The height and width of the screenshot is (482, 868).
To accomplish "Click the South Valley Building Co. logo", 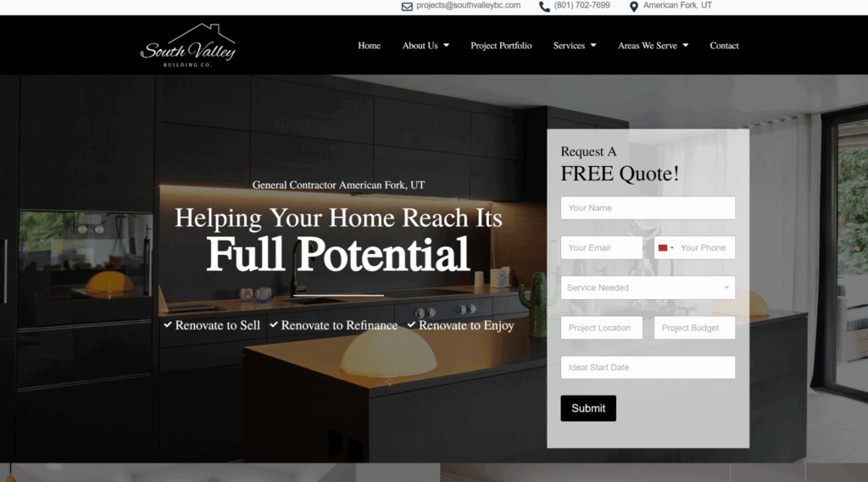I will (x=187, y=46).
